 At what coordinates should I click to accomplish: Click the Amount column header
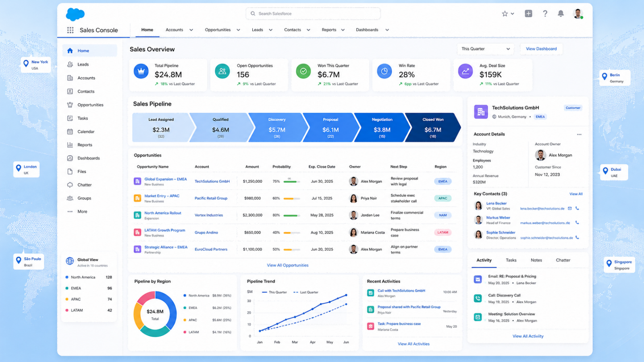pyautogui.click(x=252, y=167)
